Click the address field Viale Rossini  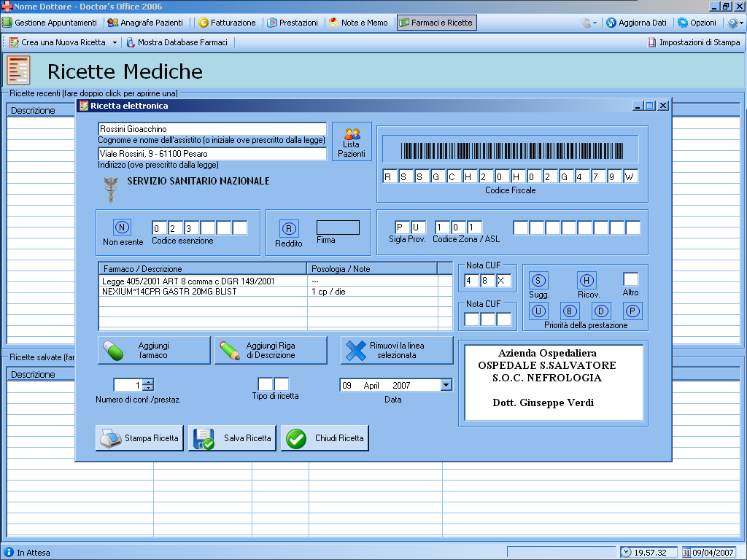click(x=212, y=154)
